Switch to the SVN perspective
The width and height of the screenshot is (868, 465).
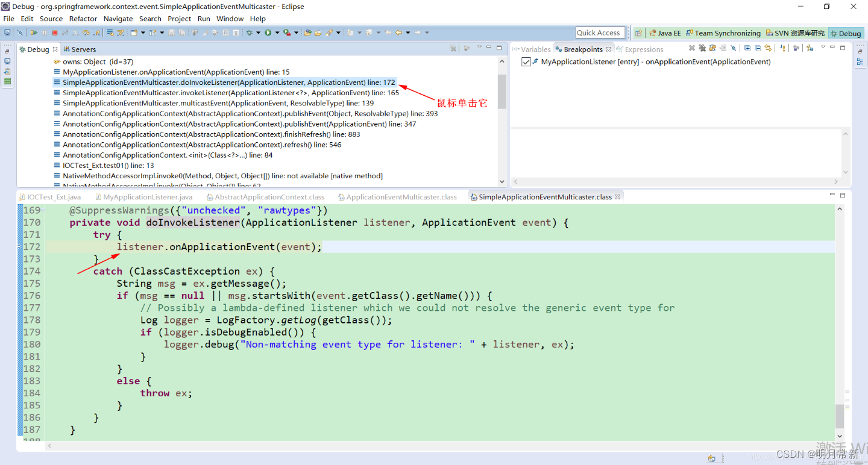795,33
